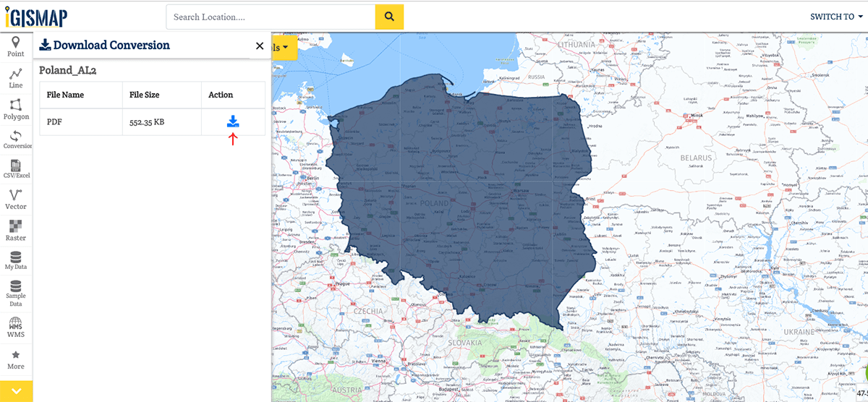Select the Point tool in sidebar
Screen dimensions: 868x402
16,47
